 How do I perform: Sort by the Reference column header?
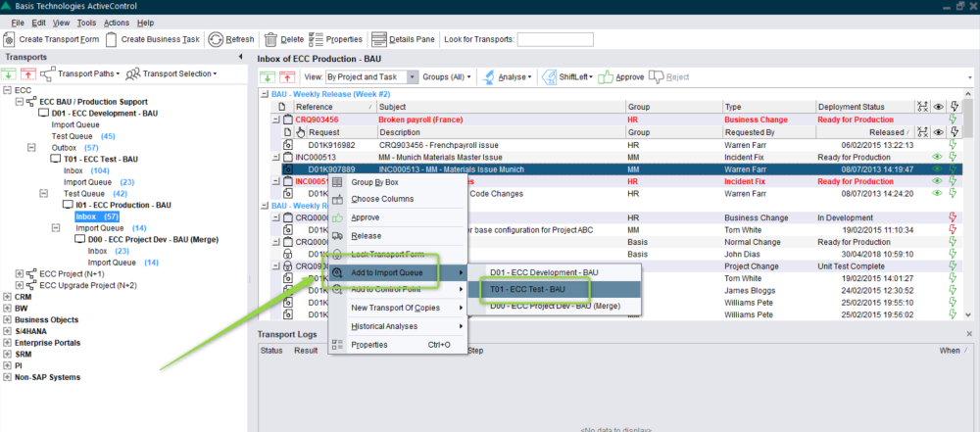335,107
